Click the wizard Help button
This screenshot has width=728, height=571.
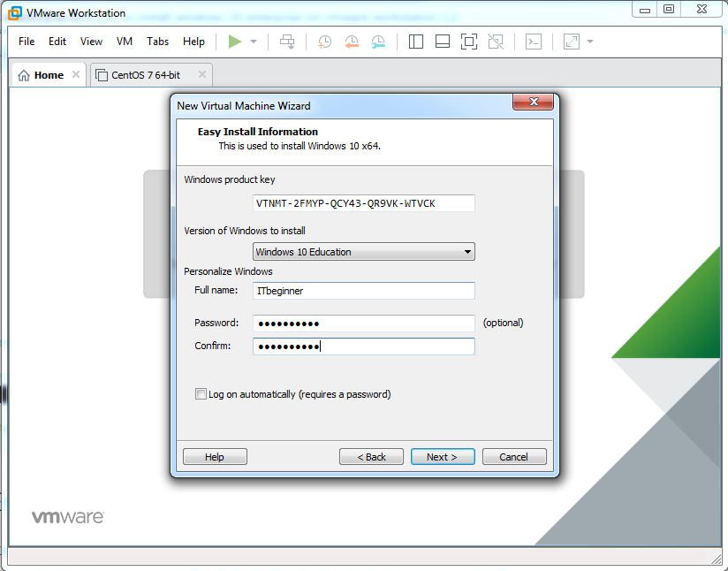click(215, 457)
